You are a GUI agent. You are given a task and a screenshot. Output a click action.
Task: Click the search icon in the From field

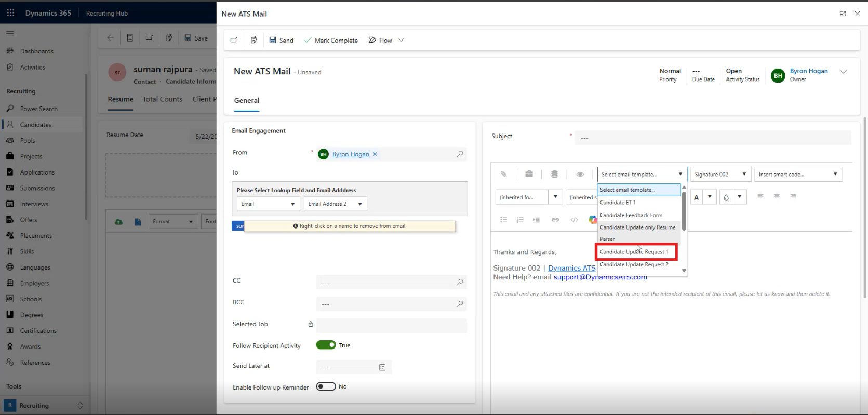pyautogui.click(x=460, y=154)
